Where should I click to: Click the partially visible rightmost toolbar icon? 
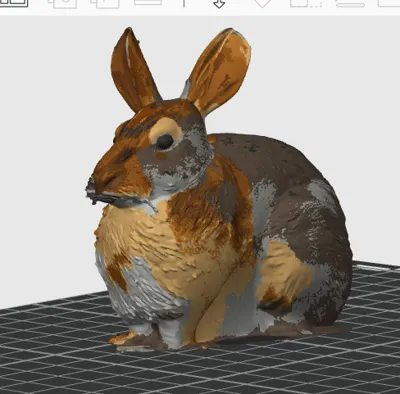point(389,3)
